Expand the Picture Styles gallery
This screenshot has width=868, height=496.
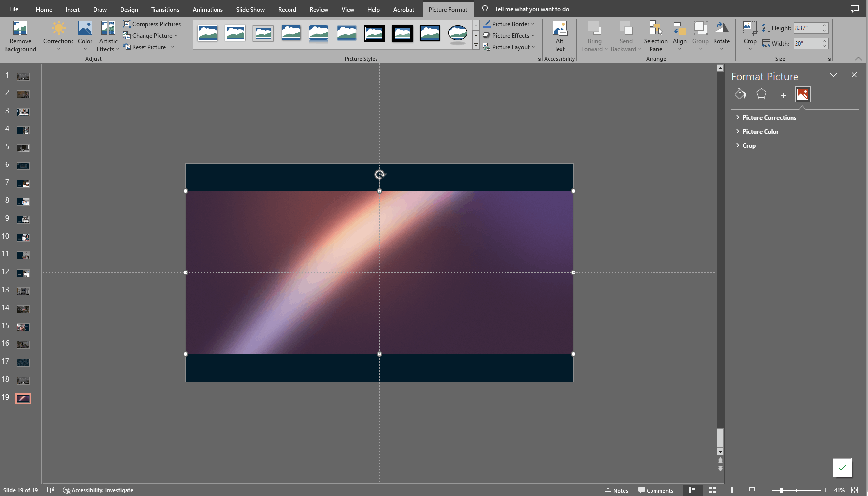pyautogui.click(x=476, y=46)
